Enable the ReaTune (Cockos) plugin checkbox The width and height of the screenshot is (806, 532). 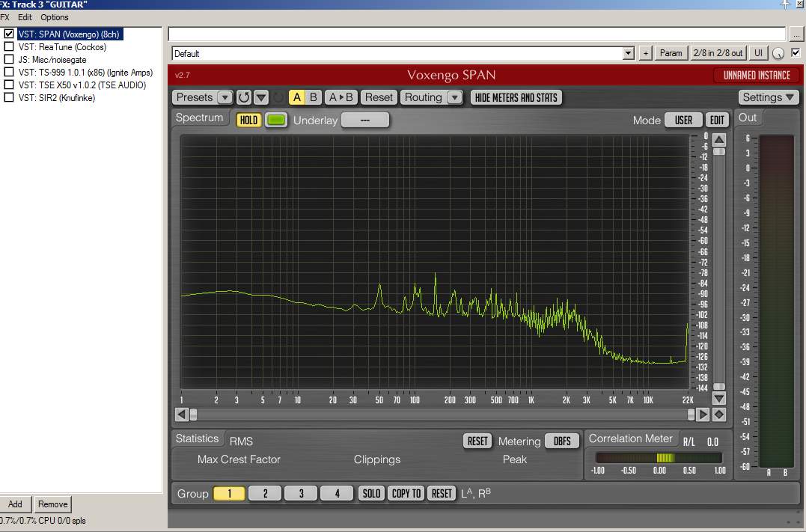(9, 47)
